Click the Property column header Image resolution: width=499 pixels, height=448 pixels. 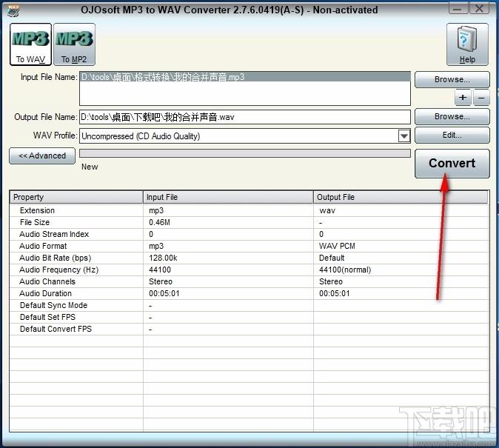76,197
